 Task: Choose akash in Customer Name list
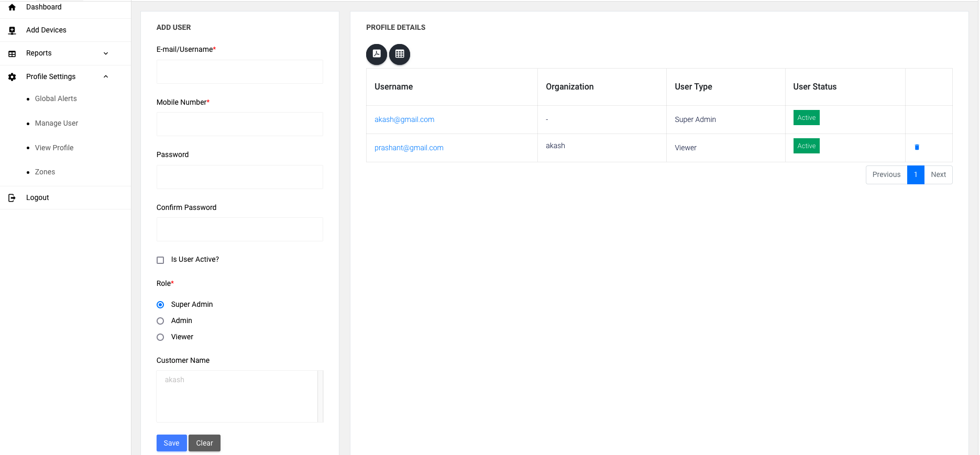click(x=174, y=380)
